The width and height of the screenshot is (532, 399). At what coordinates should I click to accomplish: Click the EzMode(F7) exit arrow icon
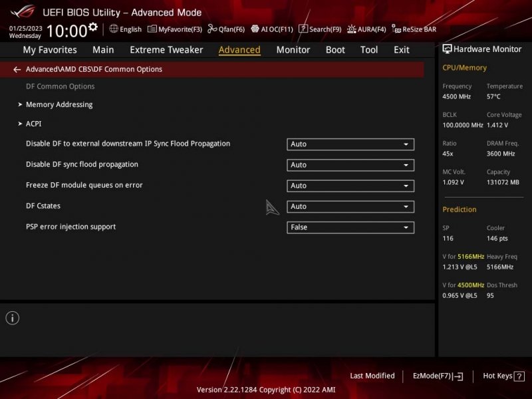point(458,376)
